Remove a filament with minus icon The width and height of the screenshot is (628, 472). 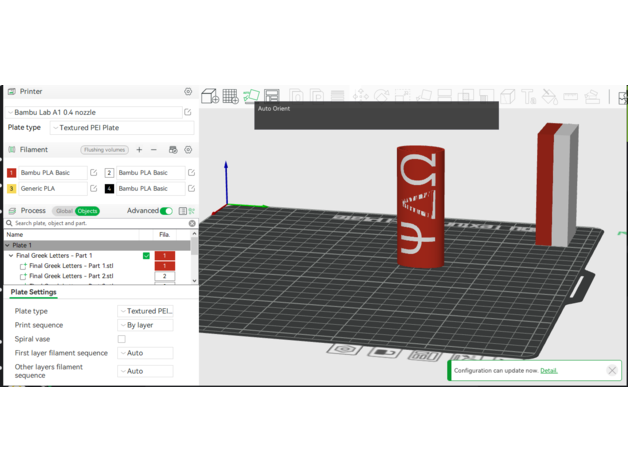coord(153,150)
